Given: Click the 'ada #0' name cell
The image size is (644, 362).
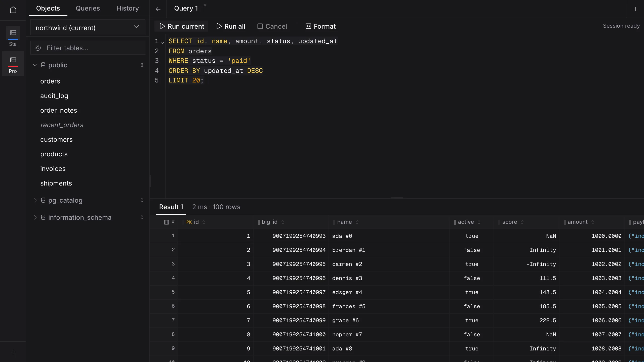Looking at the screenshot, I should [x=389, y=236].
